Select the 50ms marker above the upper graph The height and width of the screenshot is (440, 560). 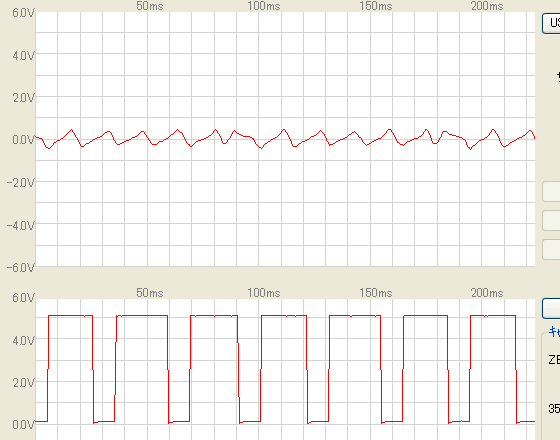150,6
